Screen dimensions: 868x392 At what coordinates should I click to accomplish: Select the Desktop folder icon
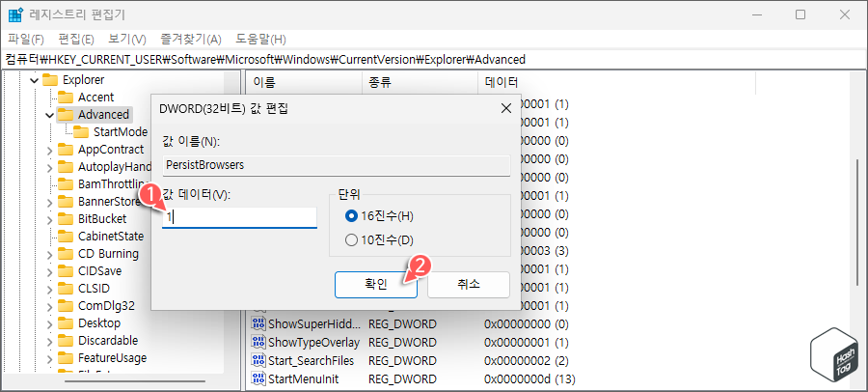pos(66,322)
